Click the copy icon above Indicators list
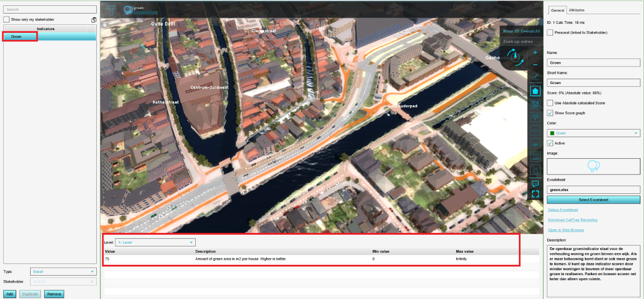 94,20
